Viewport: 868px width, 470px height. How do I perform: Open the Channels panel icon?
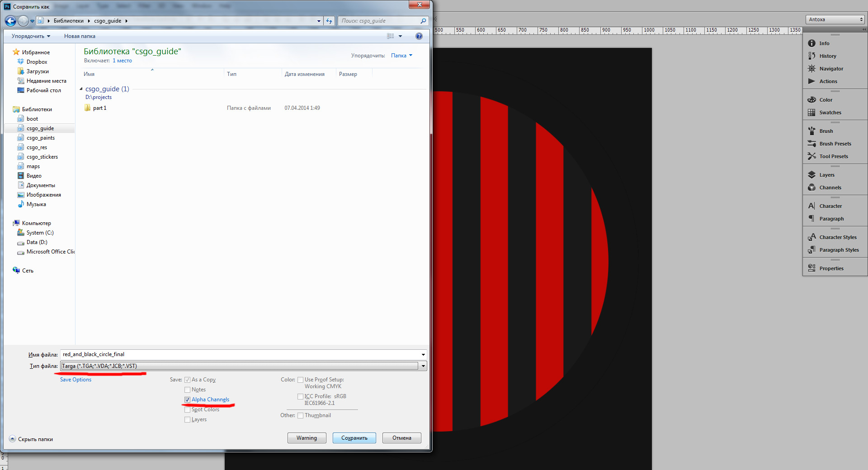[811, 188]
